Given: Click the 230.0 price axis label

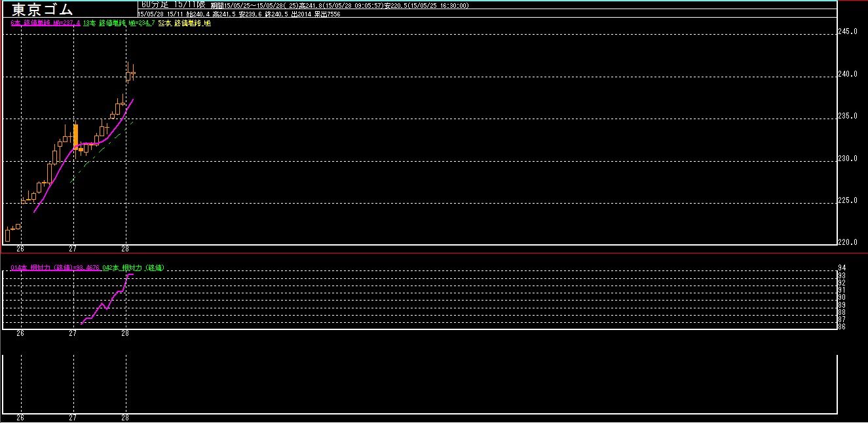Looking at the screenshot, I should coord(848,158).
